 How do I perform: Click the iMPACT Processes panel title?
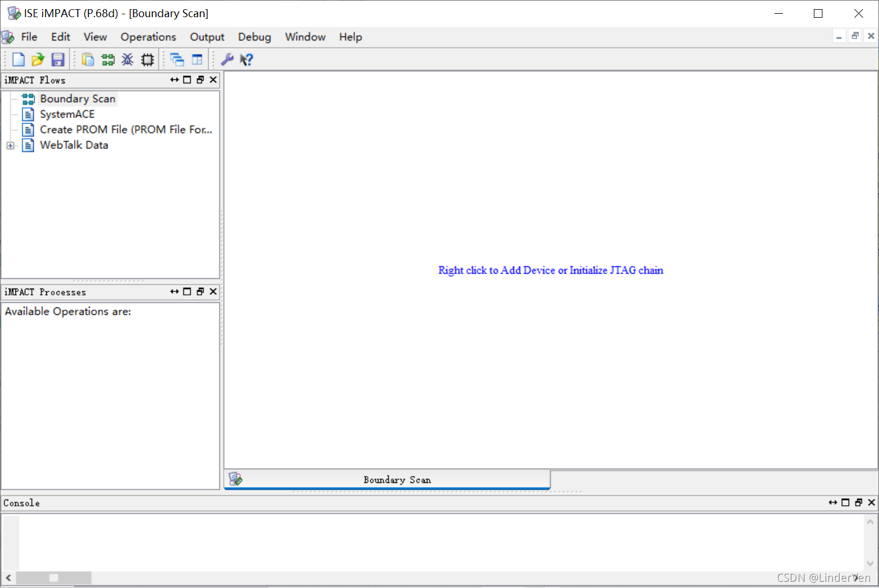[45, 292]
